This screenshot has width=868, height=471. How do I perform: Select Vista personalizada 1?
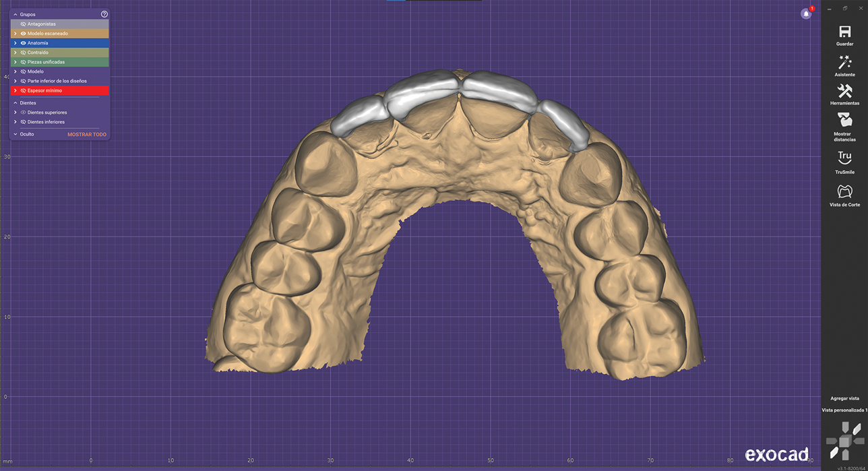click(844, 410)
